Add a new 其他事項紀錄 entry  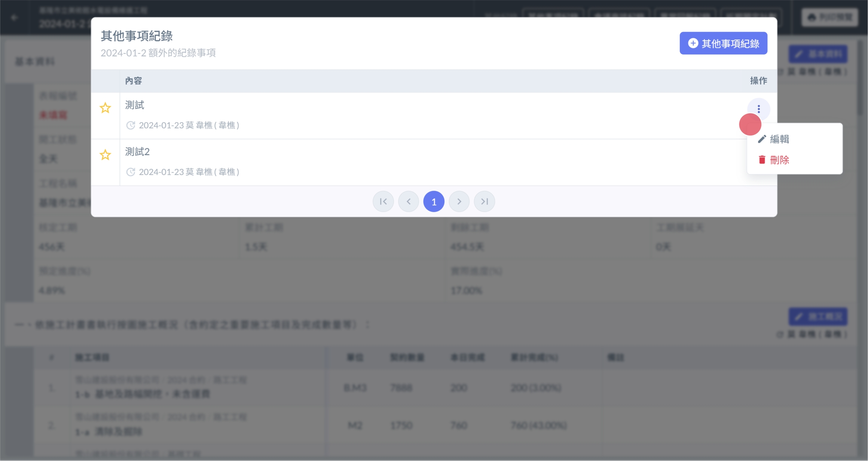click(x=723, y=43)
